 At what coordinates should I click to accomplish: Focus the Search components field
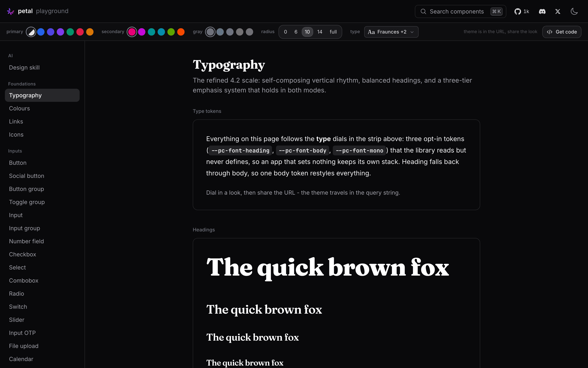[460, 11]
